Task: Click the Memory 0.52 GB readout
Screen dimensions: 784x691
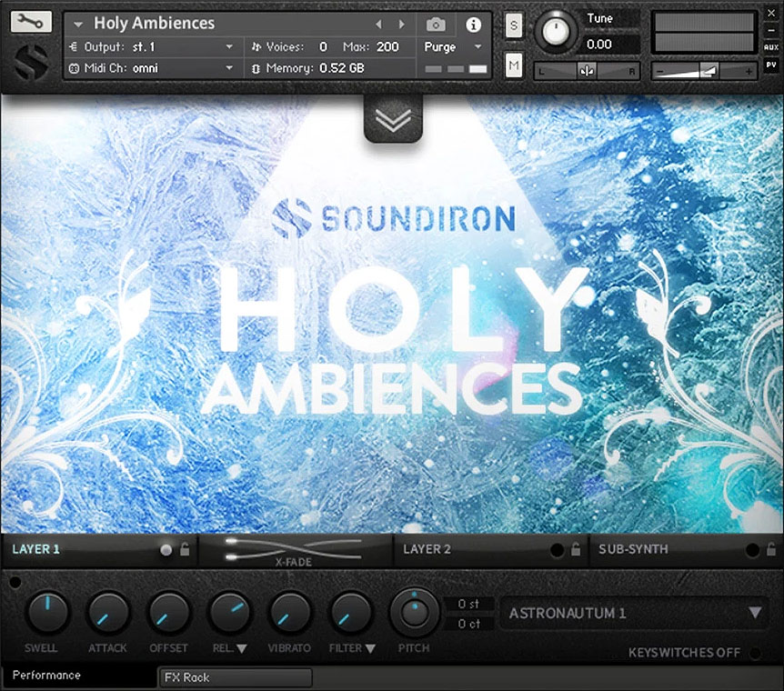Action: pos(342,68)
